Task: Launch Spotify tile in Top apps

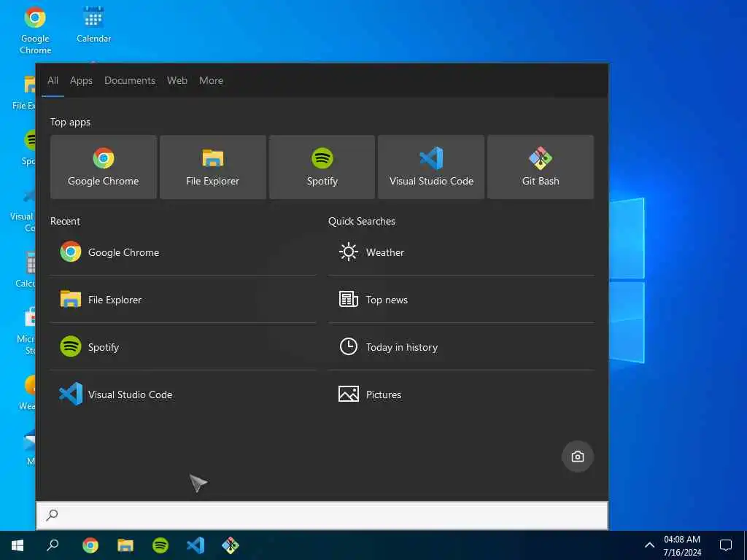Action: pos(322,167)
